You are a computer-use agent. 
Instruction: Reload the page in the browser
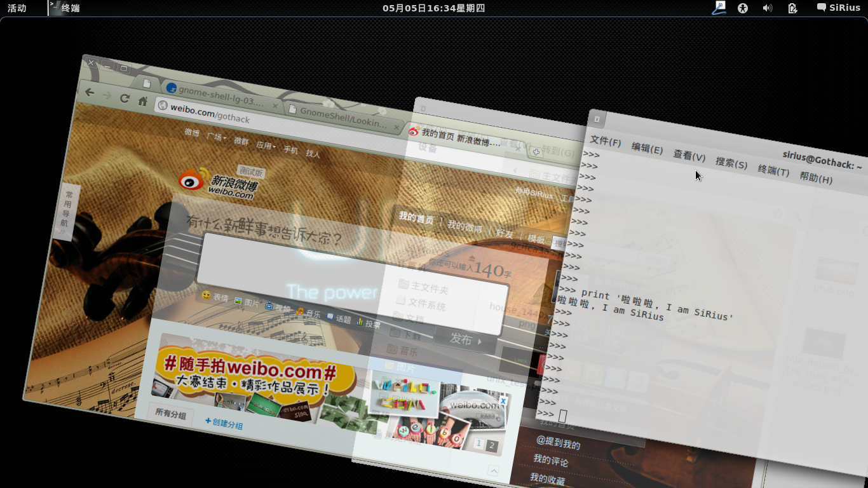click(125, 98)
